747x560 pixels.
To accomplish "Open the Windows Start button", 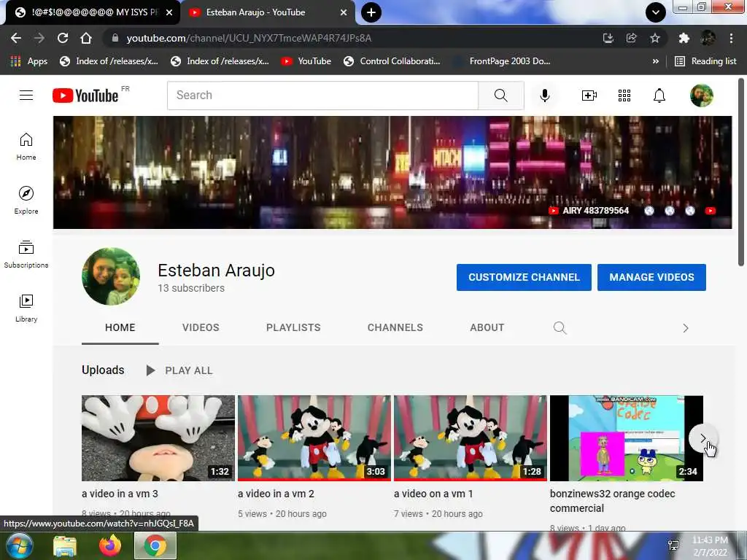I will pyautogui.click(x=18, y=545).
